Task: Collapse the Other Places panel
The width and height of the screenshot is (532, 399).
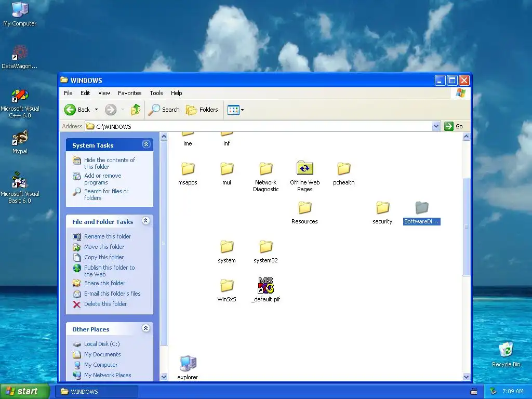Action: click(x=146, y=328)
